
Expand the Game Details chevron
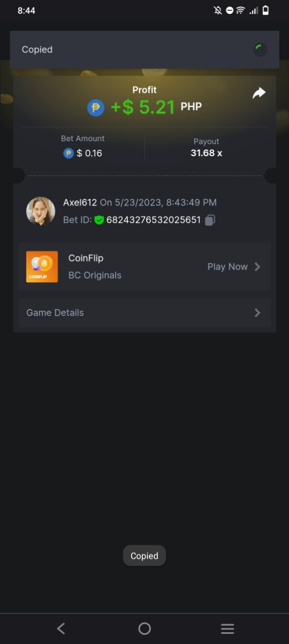[x=257, y=313]
